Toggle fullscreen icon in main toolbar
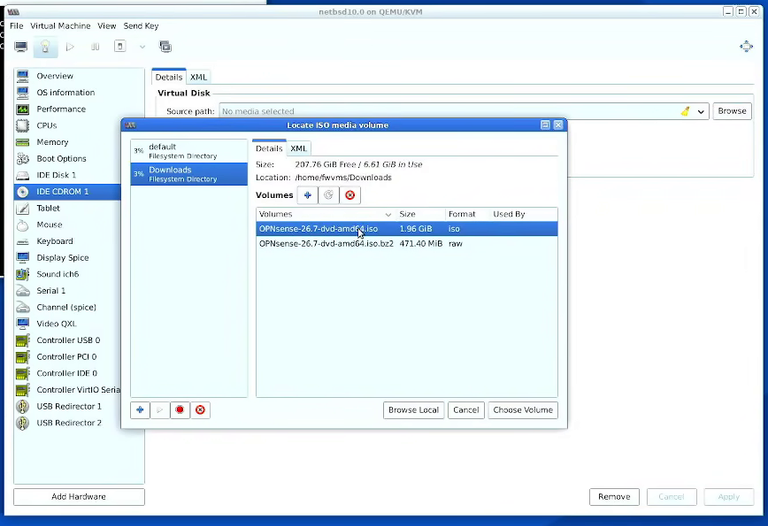The height and width of the screenshot is (526, 768). click(746, 47)
